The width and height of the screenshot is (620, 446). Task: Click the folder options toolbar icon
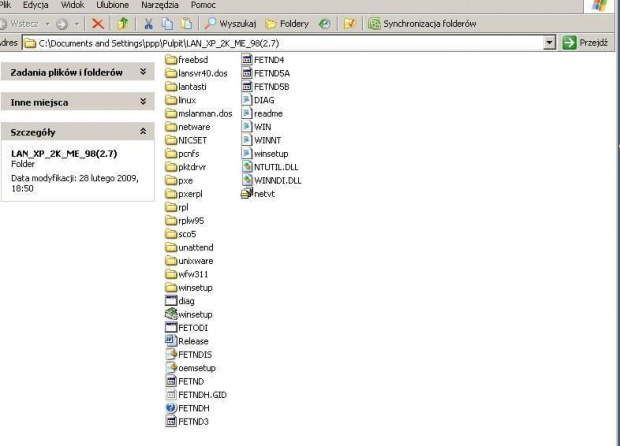coord(350,24)
